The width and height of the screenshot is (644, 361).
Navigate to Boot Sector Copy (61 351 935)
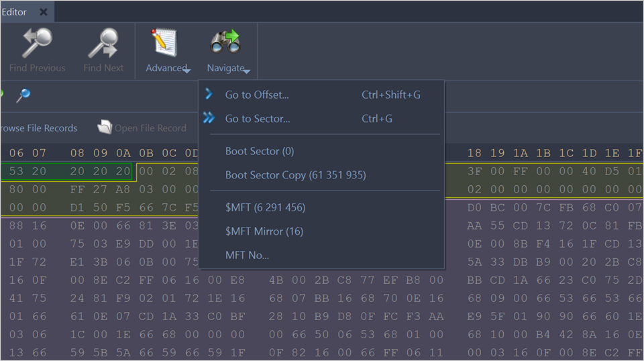coord(295,175)
